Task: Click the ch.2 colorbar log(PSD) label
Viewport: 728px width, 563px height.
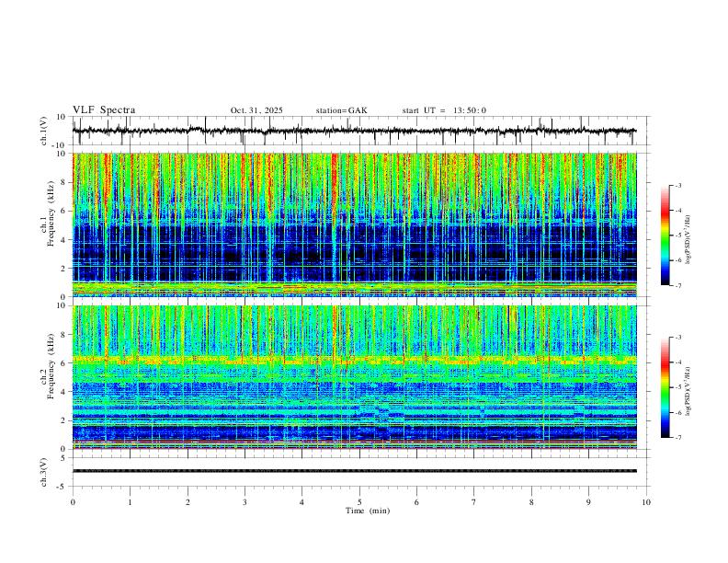Action: coord(688,391)
